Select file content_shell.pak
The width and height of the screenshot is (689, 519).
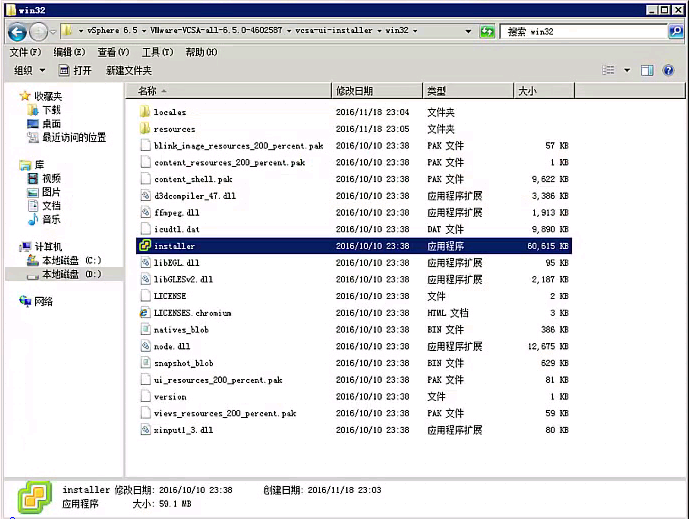(193, 179)
